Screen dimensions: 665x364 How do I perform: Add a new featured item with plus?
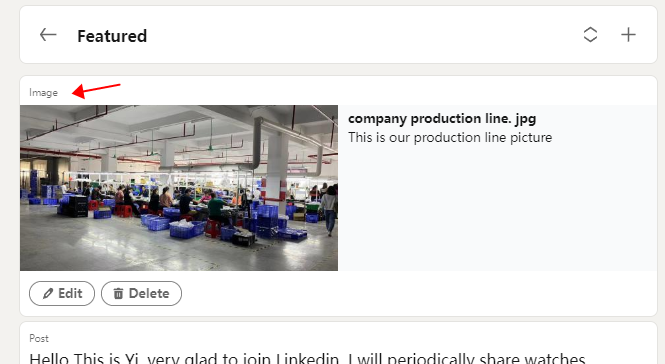628,35
